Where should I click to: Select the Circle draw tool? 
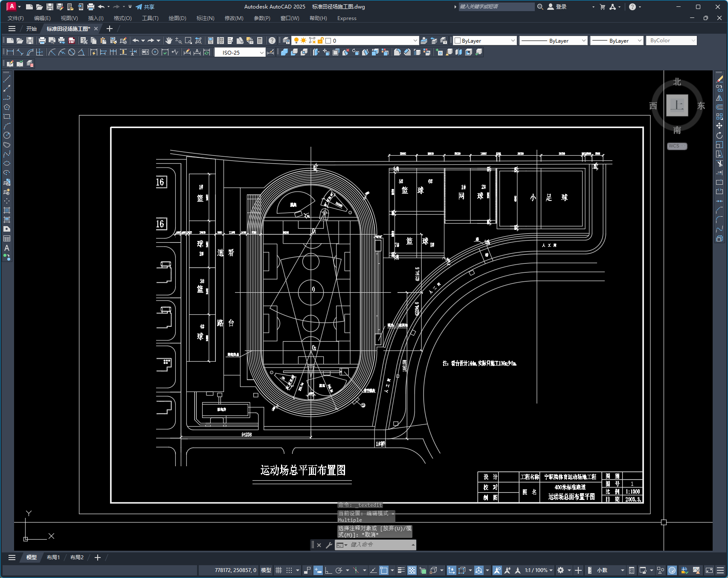click(x=7, y=135)
